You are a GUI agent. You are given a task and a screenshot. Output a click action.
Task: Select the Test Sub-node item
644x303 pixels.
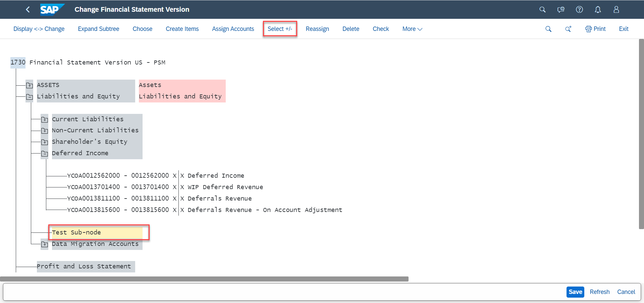[97, 232]
